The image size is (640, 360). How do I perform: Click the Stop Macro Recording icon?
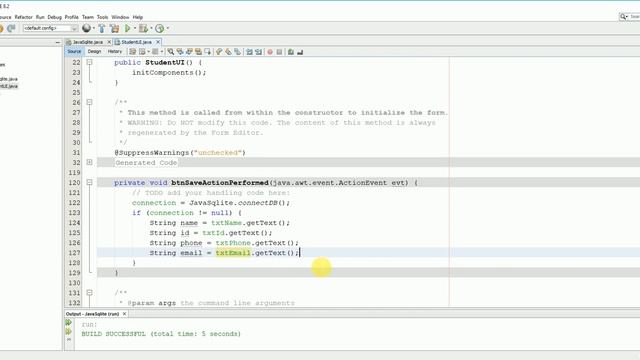(x=279, y=52)
